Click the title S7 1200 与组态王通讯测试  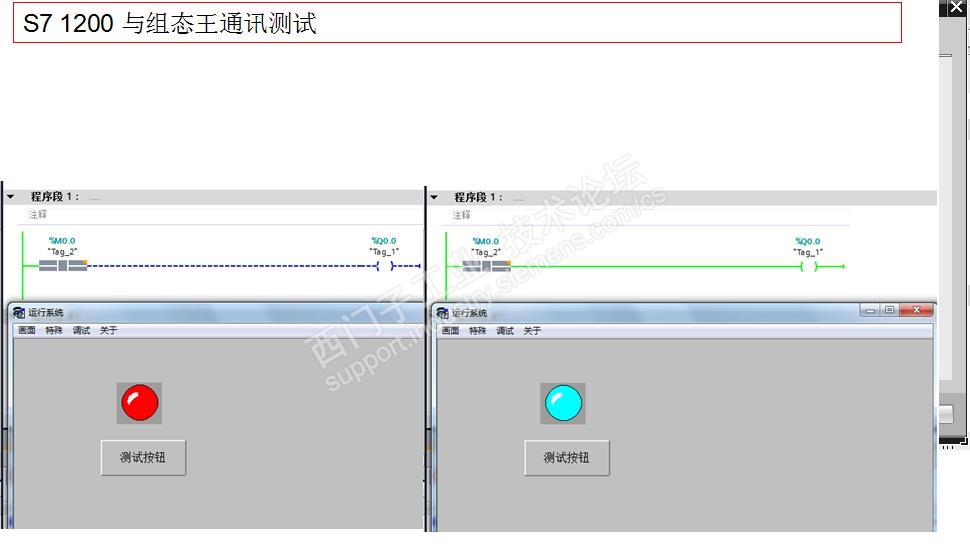[170, 24]
